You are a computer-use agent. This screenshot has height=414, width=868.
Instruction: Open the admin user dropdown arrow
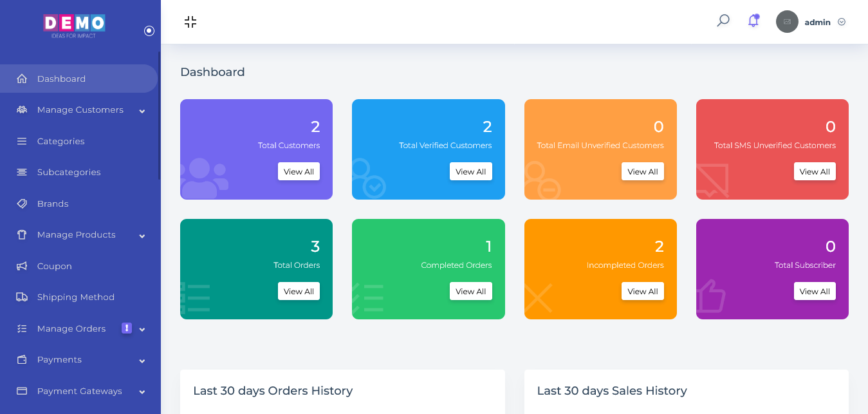click(x=842, y=22)
